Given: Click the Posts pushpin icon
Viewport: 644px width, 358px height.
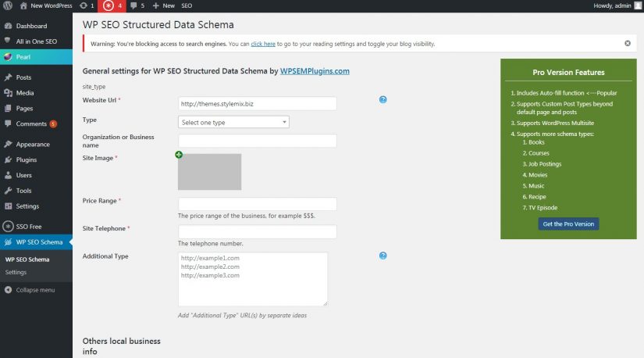Looking at the screenshot, I should pyautogui.click(x=8, y=77).
